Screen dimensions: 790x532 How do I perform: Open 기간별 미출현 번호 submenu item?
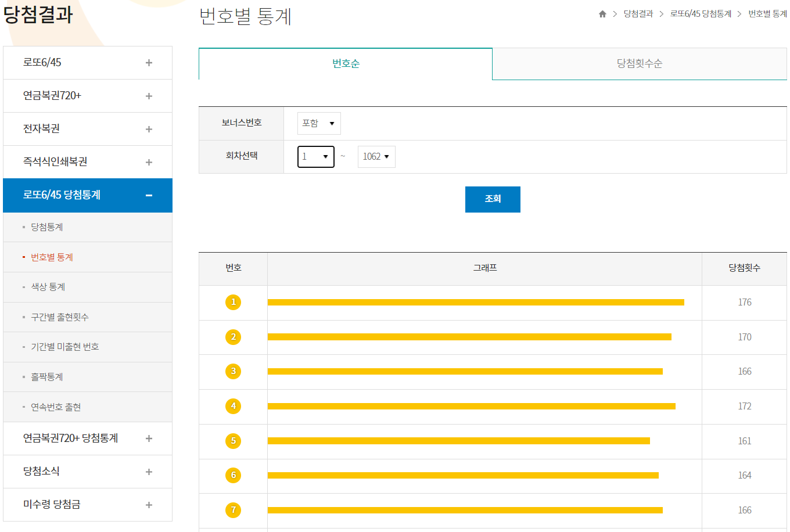pyautogui.click(x=64, y=347)
